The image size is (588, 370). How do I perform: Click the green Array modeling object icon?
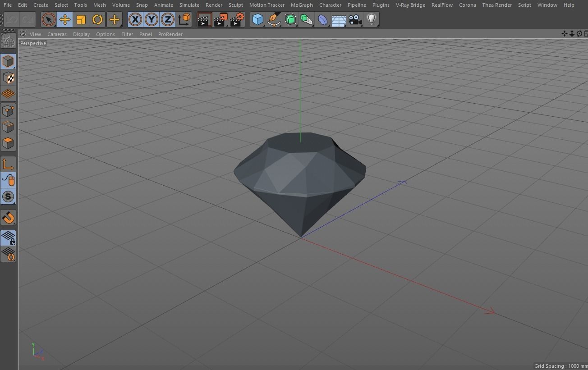pyautogui.click(x=307, y=20)
